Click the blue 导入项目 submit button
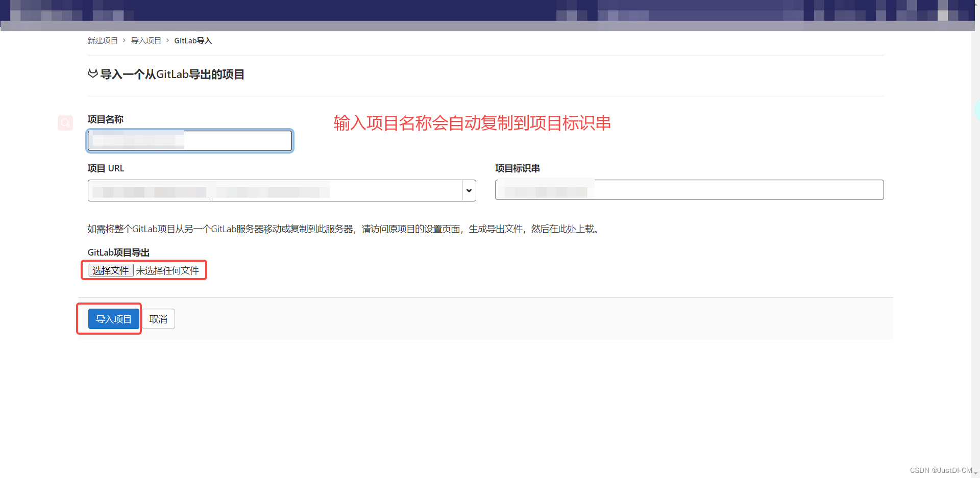This screenshot has width=980, height=478. 114,319
